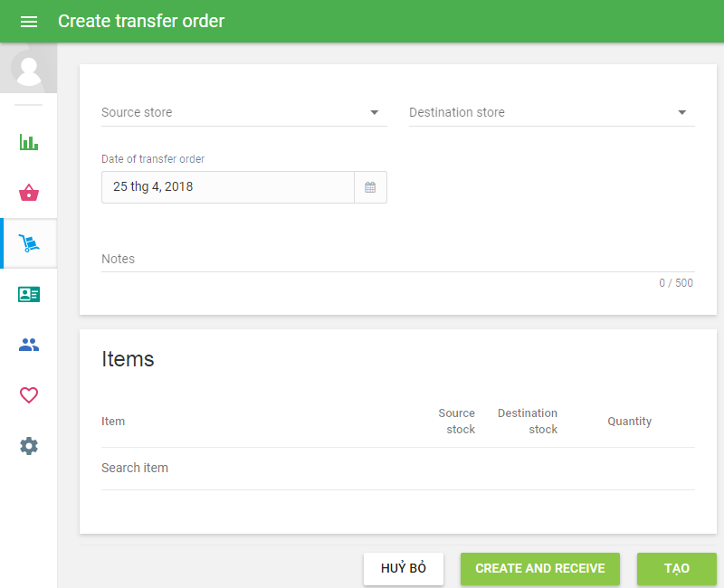
Task: Open the reports bar-chart icon in sidebar
Action: (28, 142)
